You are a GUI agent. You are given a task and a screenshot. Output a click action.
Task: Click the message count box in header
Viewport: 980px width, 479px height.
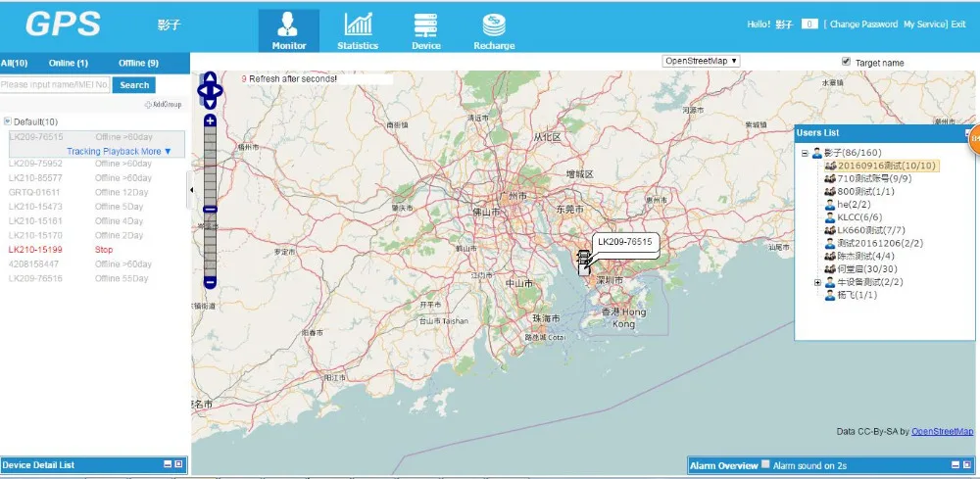tap(809, 24)
